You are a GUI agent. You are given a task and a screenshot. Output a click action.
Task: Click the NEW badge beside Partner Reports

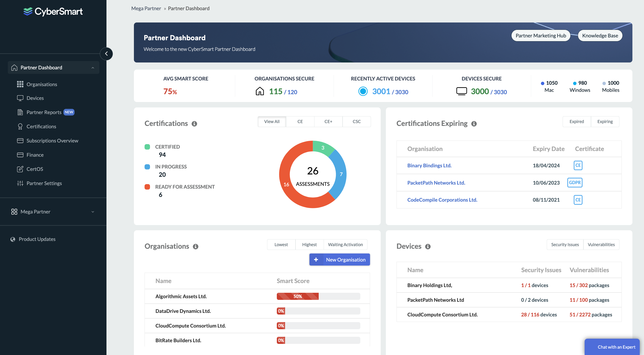(x=69, y=112)
